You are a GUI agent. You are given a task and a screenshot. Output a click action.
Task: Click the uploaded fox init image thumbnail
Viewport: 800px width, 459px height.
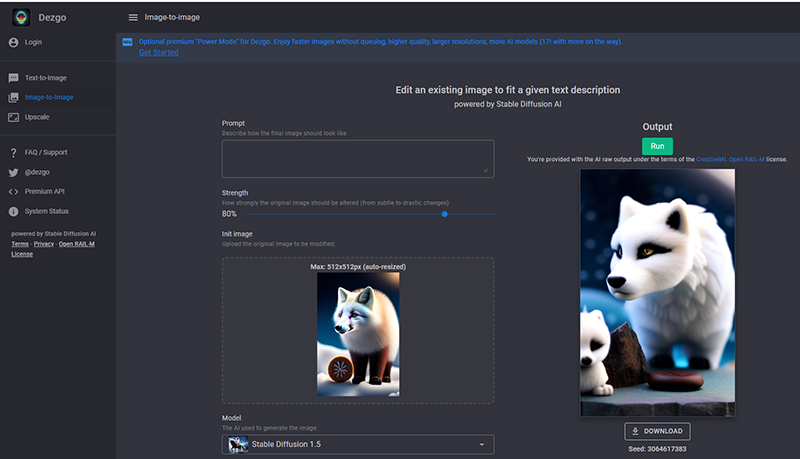click(358, 334)
